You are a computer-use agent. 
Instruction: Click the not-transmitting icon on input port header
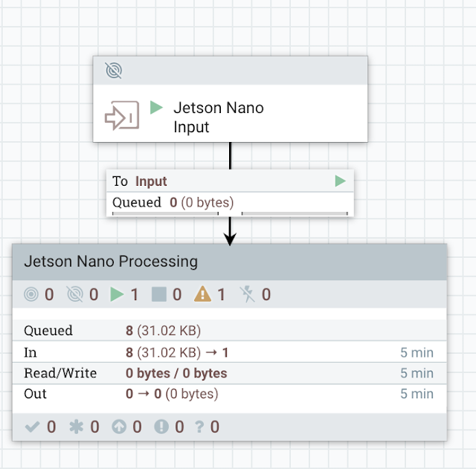114,71
